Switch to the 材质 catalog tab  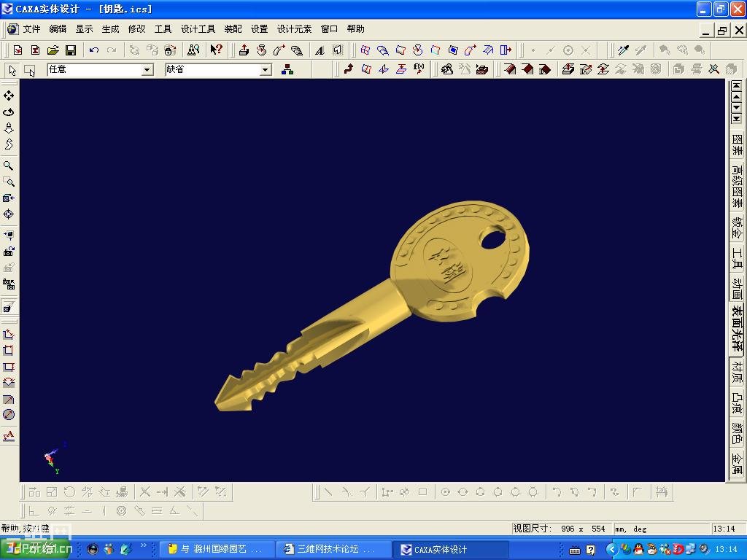[737, 373]
